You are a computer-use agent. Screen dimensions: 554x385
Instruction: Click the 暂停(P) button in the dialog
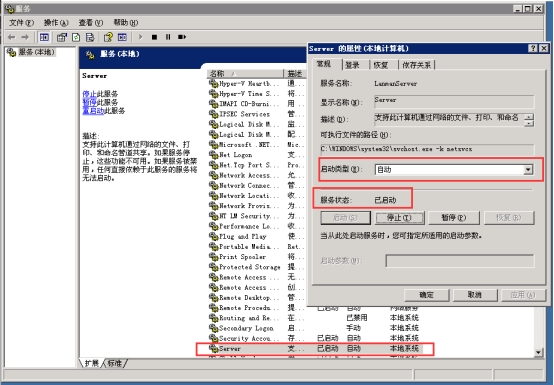click(454, 218)
